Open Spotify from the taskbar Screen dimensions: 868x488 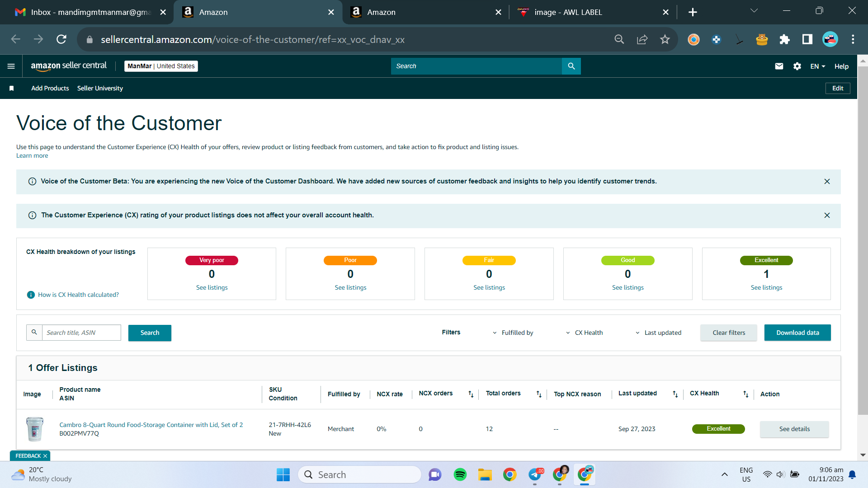coord(460,475)
